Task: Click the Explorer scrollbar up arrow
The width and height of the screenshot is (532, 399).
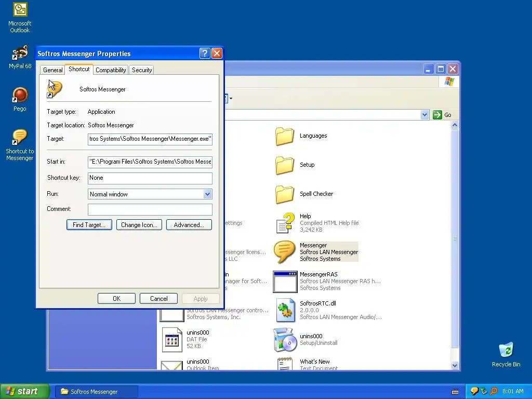Action: coord(455,125)
